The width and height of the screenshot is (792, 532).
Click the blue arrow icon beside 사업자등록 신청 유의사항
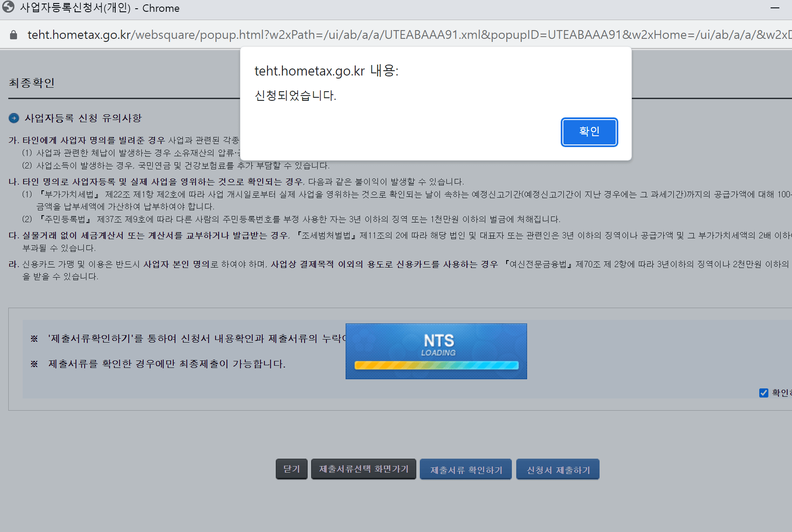pyautogui.click(x=14, y=117)
